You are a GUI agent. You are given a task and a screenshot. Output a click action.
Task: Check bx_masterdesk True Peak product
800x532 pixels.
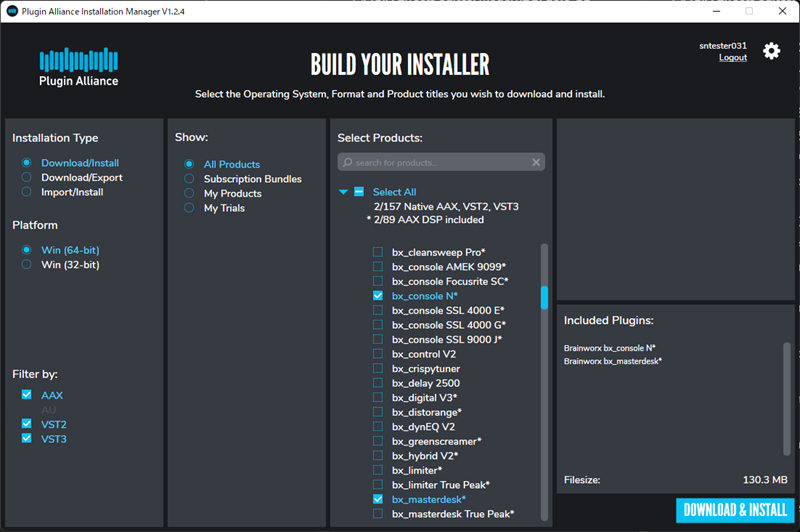(x=378, y=514)
